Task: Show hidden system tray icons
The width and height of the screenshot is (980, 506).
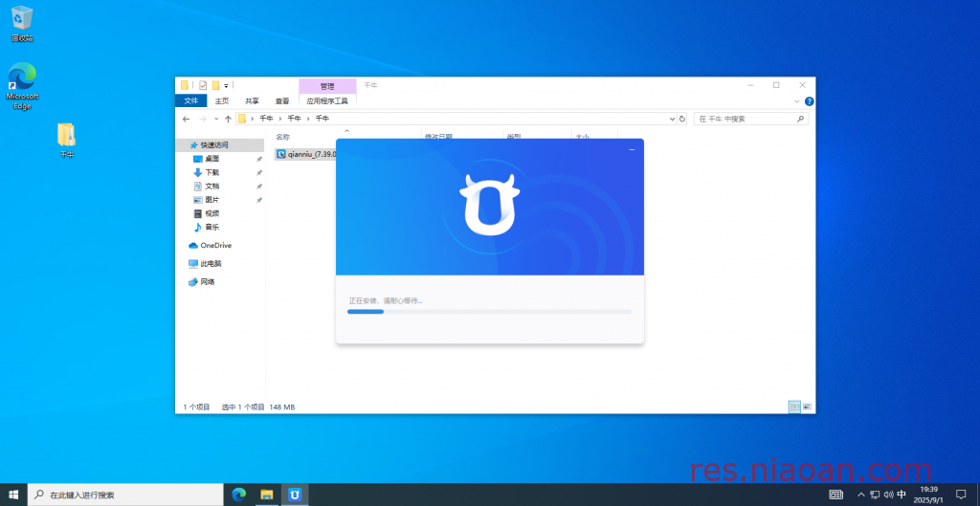Action: tap(861, 495)
